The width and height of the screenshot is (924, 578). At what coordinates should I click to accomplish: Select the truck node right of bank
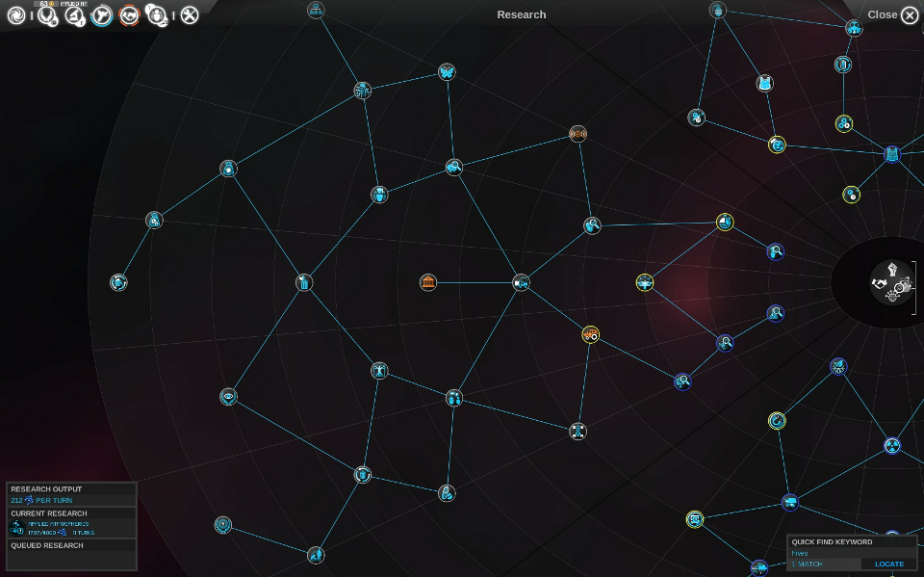(521, 282)
